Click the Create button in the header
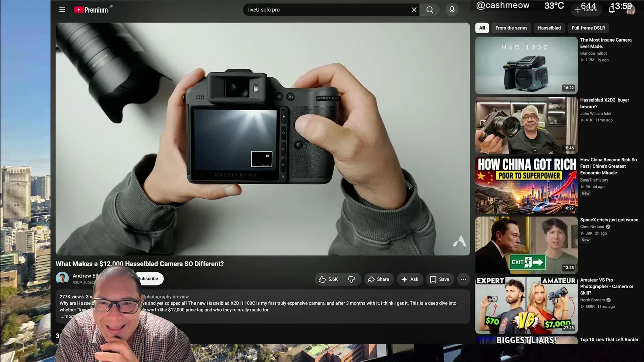Screen dimensions: 644x362 tap(586, 9)
